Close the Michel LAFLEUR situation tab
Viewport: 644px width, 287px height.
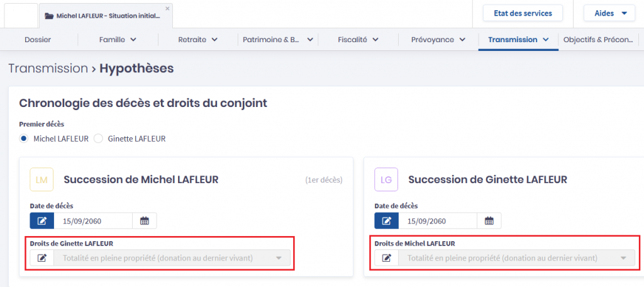tap(167, 8)
